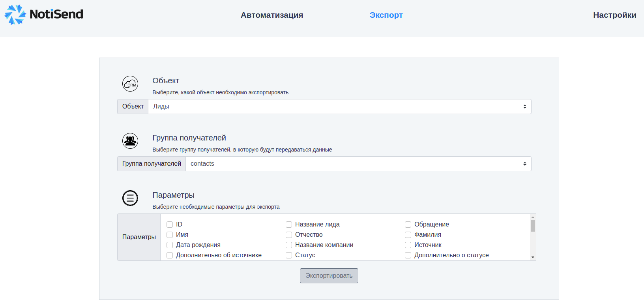Viewport: 644px width, 307px height.
Task: Open Настройки in the top menu
Action: pos(614,15)
